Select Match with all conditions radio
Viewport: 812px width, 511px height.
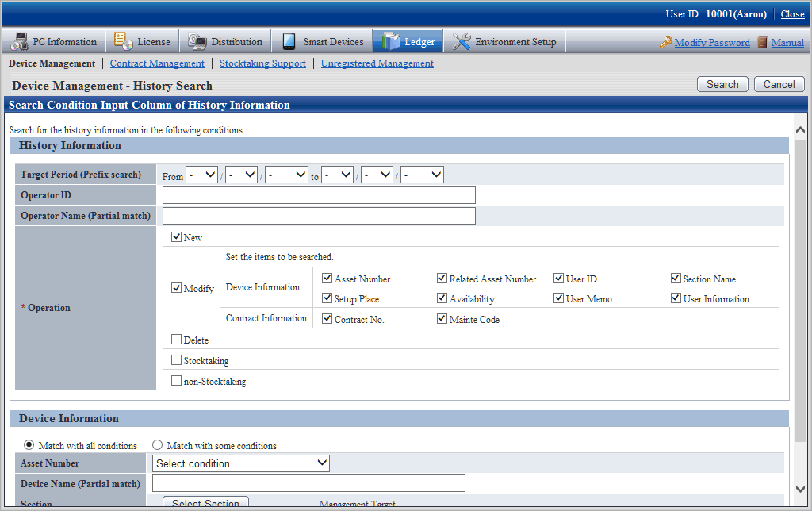tap(29, 445)
